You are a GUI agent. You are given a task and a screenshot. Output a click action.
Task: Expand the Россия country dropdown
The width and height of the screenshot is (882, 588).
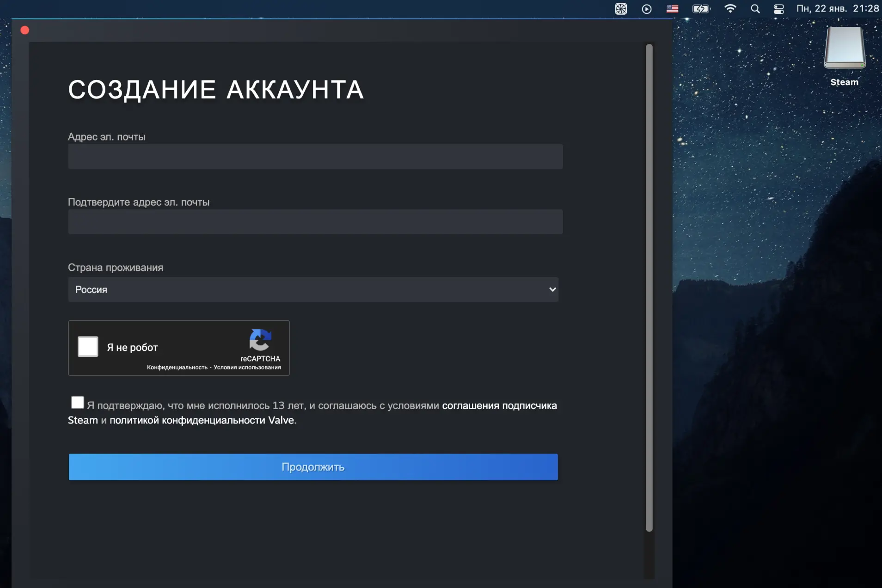pos(313,289)
